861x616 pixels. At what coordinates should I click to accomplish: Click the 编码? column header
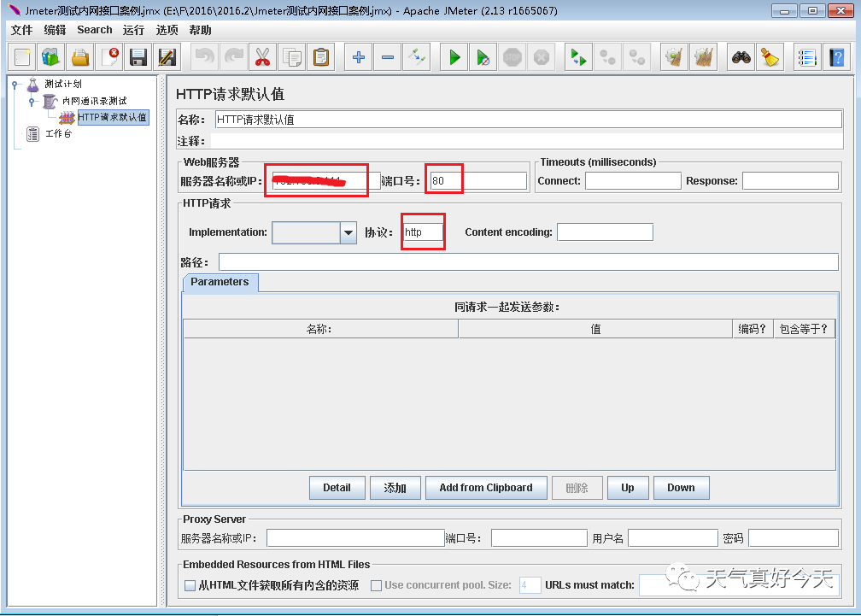pyautogui.click(x=753, y=329)
